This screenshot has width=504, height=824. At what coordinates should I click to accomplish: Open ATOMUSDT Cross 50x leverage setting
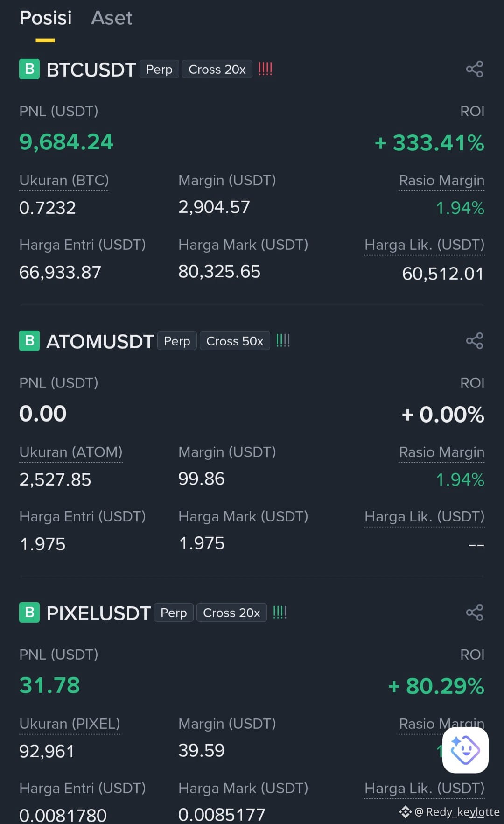pyautogui.click(x=235, y=341)
